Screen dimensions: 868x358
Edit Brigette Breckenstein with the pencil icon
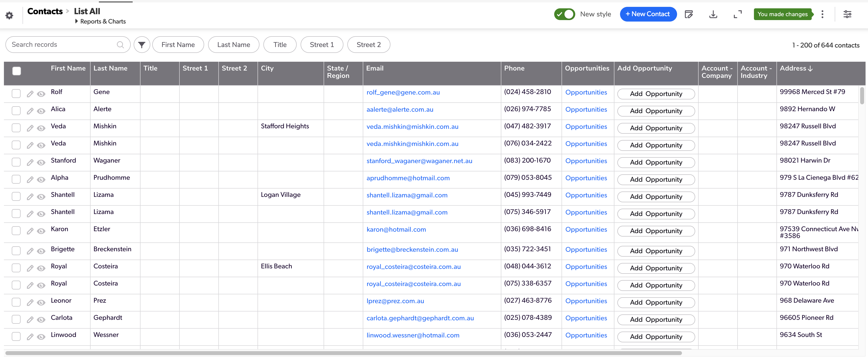(x=30, y=251)
